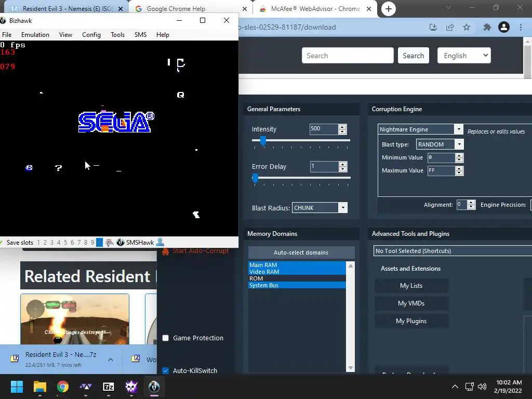
Task: Open File Explorer from the taskbar
Action: pyautogui.click(x=39, y=387)
